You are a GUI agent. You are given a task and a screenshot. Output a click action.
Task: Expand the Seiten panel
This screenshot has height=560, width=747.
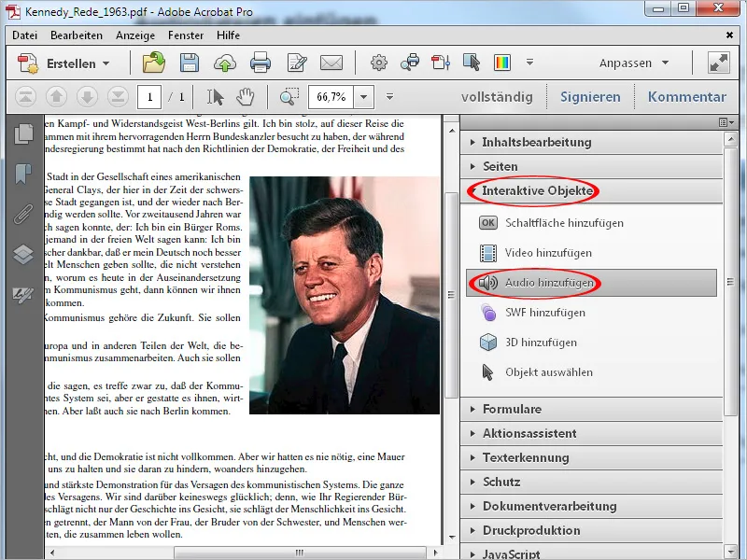[591, 167]
